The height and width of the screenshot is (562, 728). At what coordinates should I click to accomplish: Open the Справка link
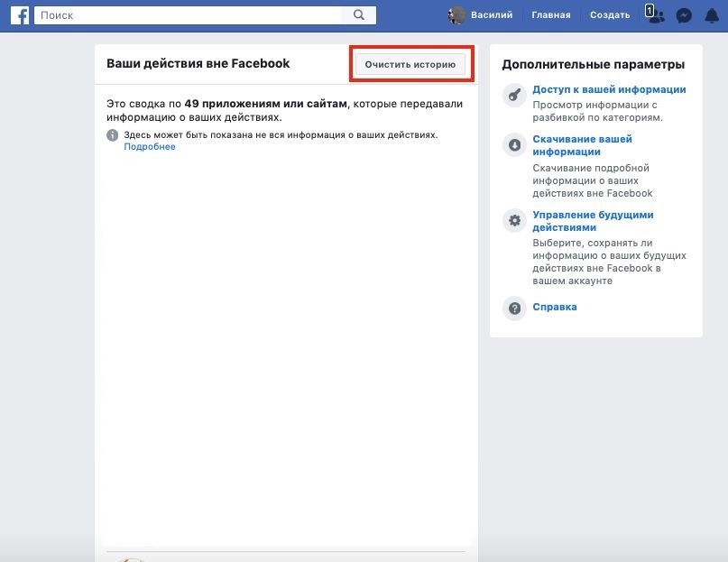(555, 307)
